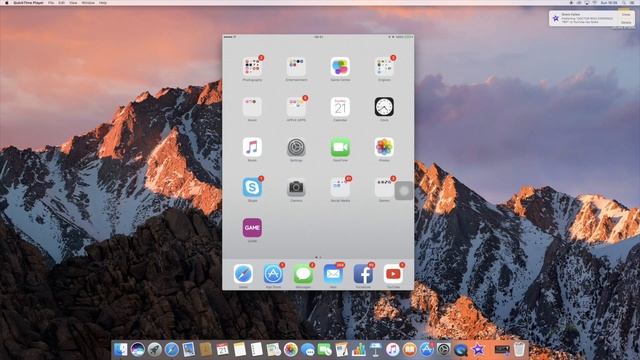Image resolution: width=640 pixels, height=360 pixels.
Task: Open Launchpad rocket in Mac dock
Action: tap(155, 349)
